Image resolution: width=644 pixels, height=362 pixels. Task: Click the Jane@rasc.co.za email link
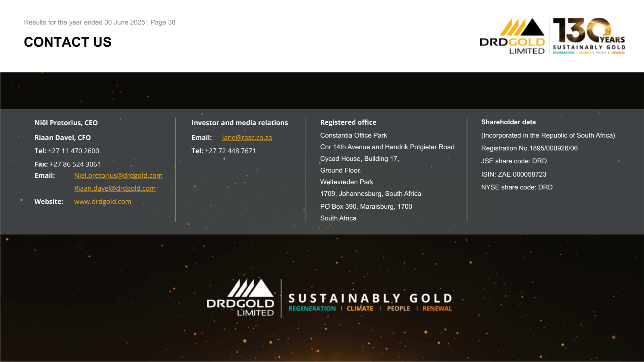[247, 138]
